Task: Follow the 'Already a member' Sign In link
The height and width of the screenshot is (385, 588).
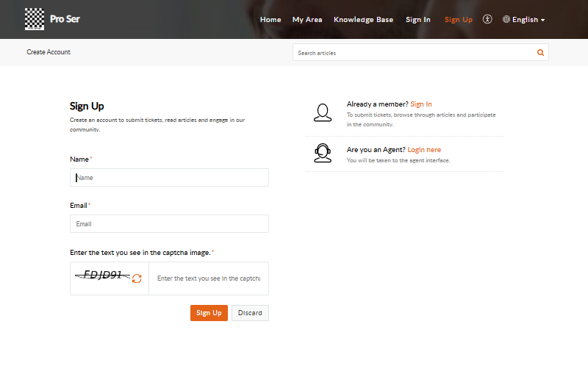Action: click(421, 104)
